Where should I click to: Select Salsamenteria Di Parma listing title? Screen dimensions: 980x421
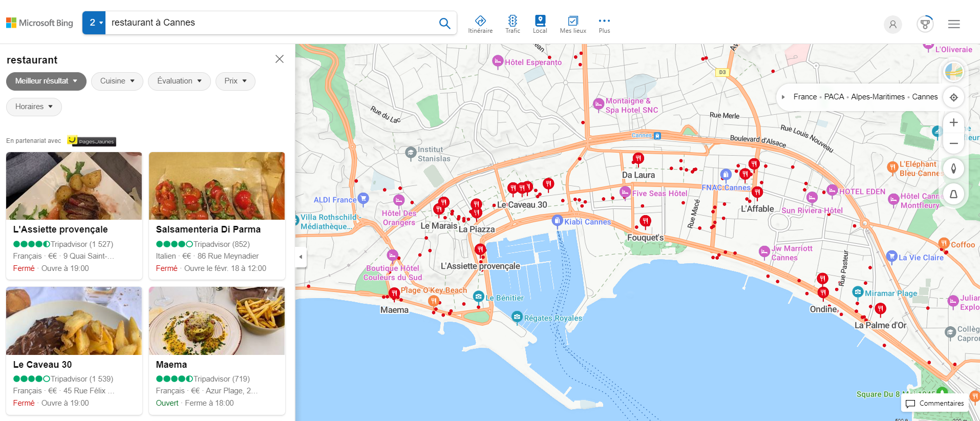coord(208,229)
